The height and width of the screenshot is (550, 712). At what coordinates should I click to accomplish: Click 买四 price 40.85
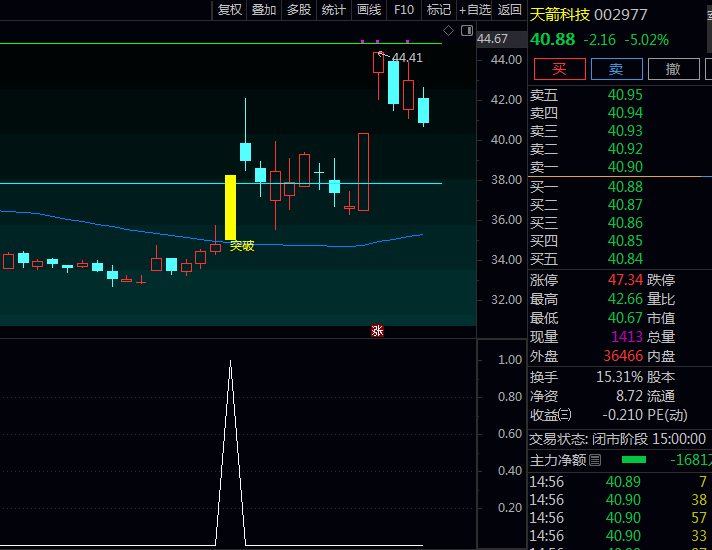tap(625, 241)
